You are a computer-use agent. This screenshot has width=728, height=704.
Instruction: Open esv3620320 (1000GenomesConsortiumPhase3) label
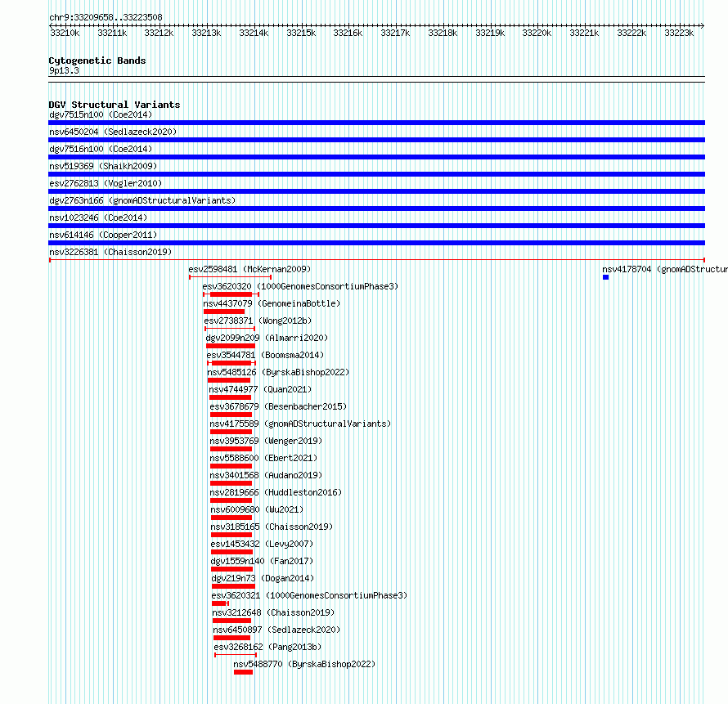[300, 286]
